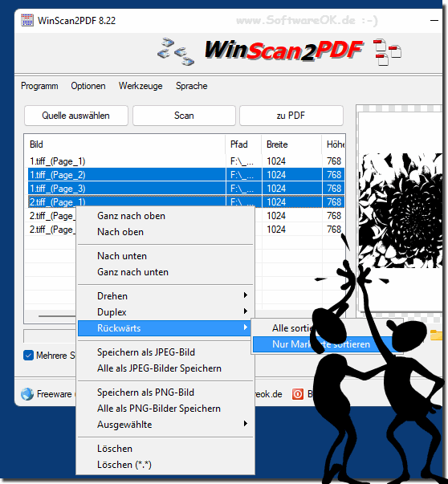Select Speichern als JPEG-Bild
The width and height of the screenshot is (448, 484).
point(165,352)
